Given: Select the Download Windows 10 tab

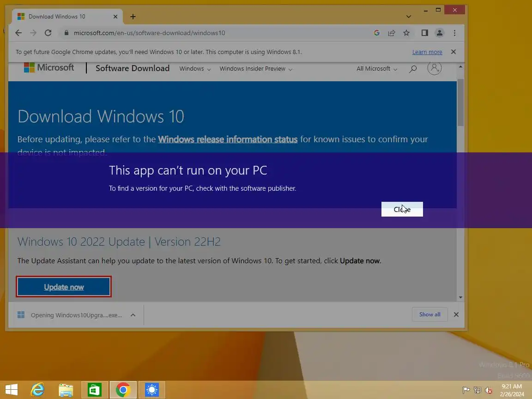Looking at the screenshot, I should (67, 17).
